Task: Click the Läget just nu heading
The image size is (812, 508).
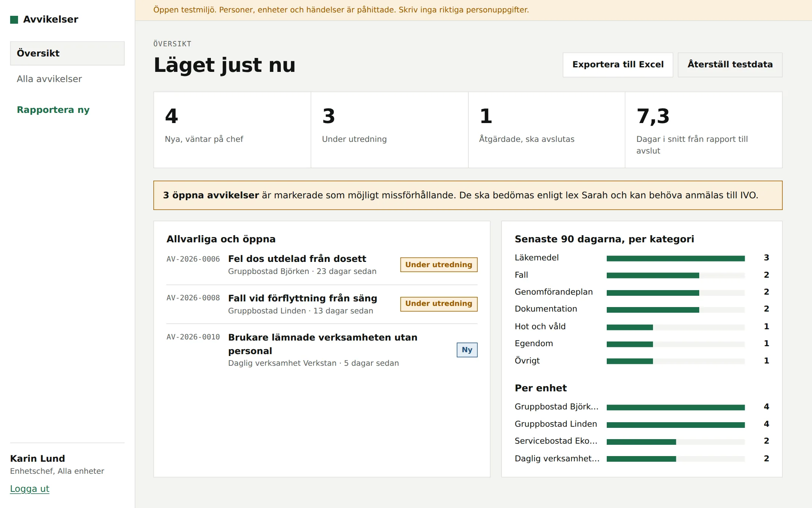Action: [x=224, y=65]
